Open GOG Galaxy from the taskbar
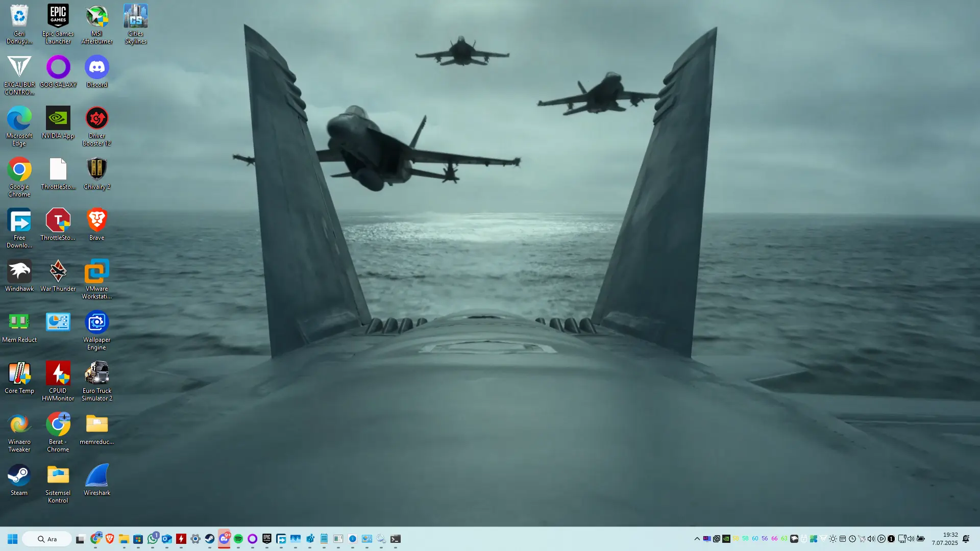 (x=252, y=539)
